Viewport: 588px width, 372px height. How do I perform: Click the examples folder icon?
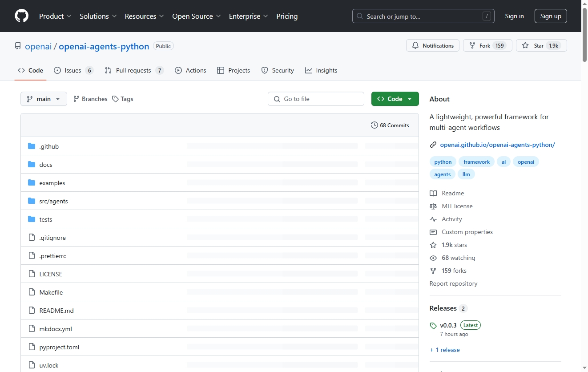pos(32,183)
